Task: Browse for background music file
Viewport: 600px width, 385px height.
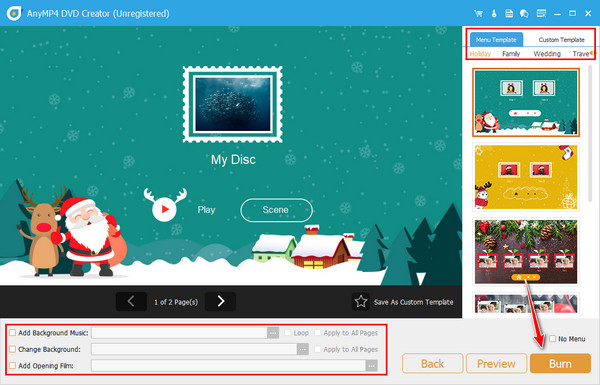Action: 273,333
